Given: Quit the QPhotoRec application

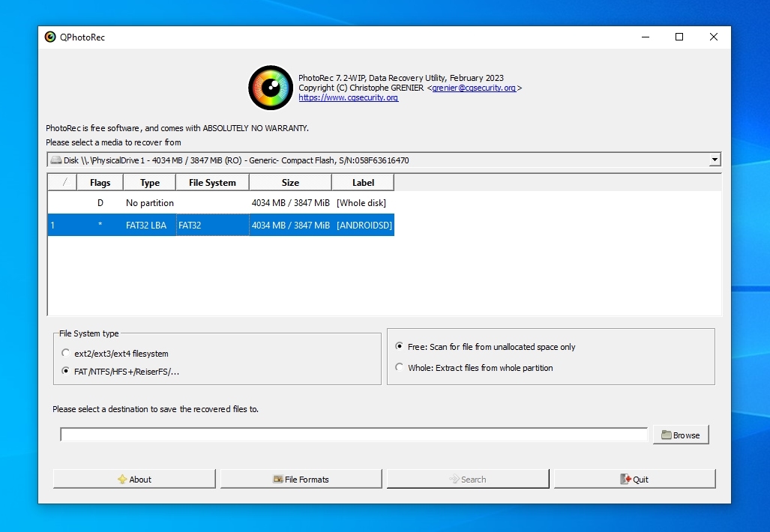Looking at the screenshot, I should (x=635, y=479).
